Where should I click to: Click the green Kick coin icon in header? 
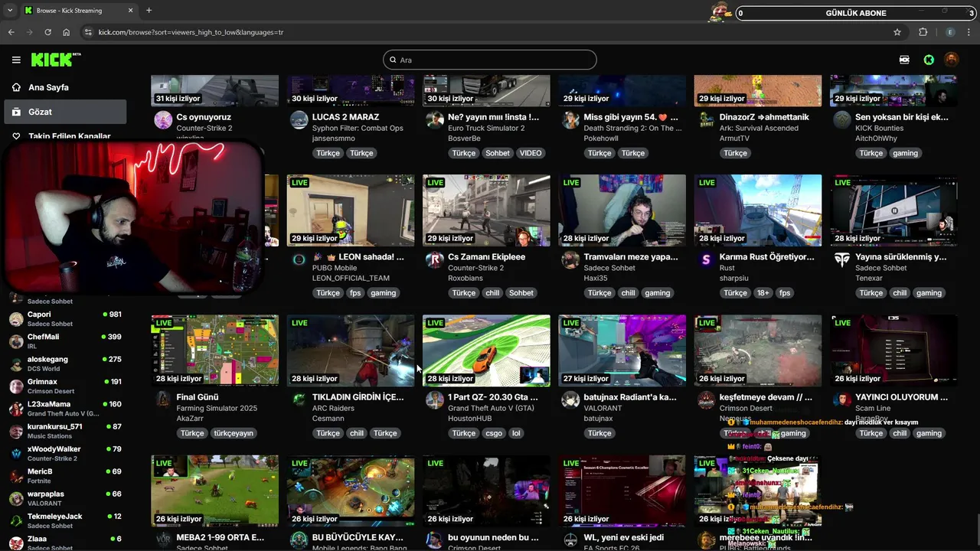[929, 60]
